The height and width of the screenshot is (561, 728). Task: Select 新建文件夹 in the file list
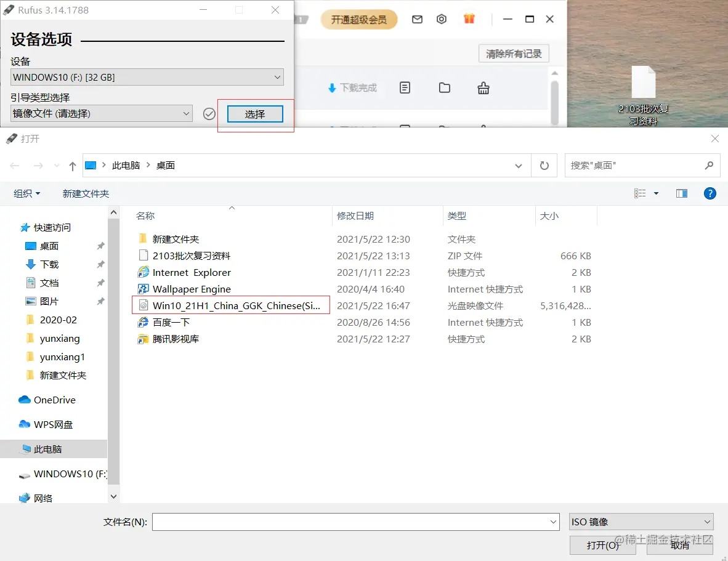[176, 240]
